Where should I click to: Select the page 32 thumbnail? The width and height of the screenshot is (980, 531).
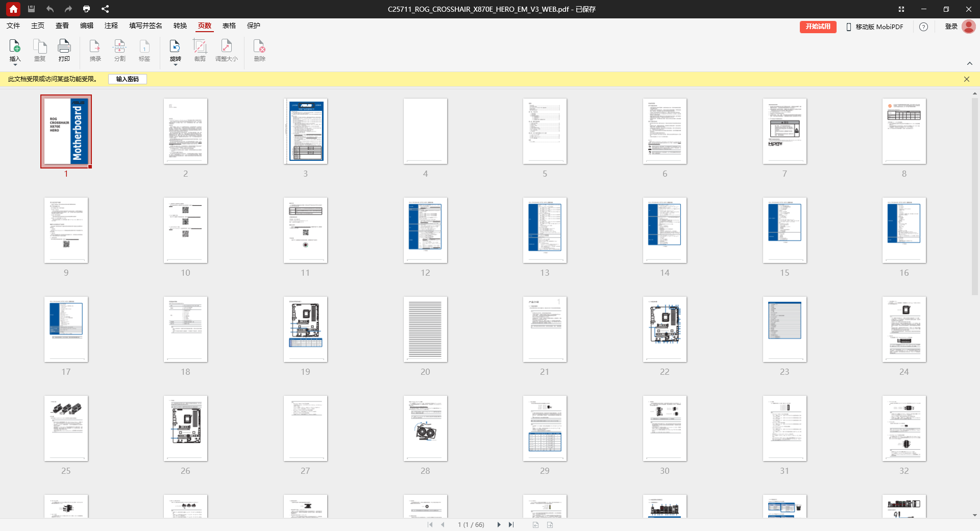904,428
